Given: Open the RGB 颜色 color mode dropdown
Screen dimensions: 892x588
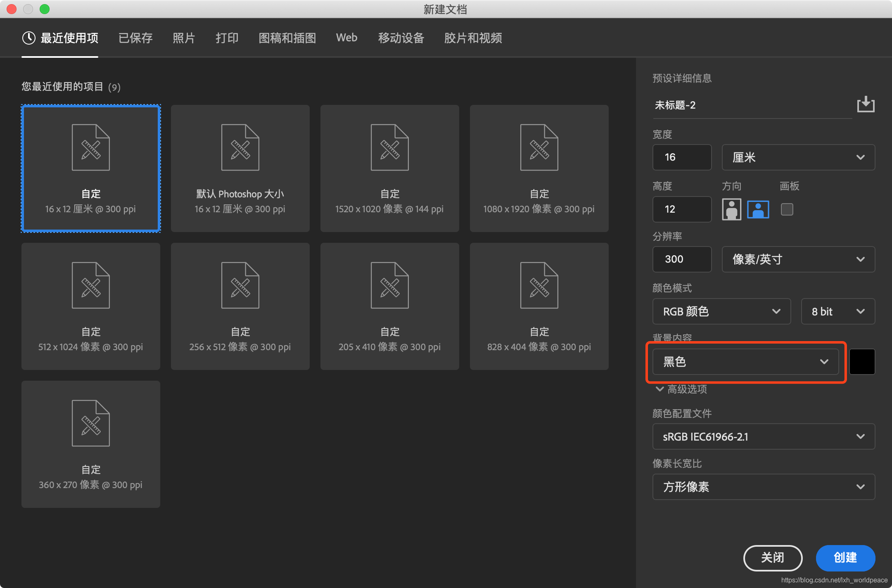Looking at the screenshot, I should click(x=721, y=311).
